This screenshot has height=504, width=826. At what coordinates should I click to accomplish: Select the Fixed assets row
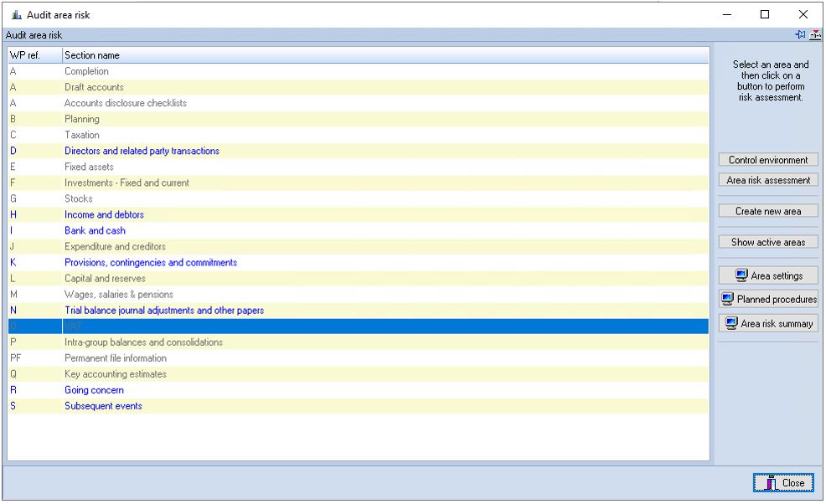tap(359, 167)
